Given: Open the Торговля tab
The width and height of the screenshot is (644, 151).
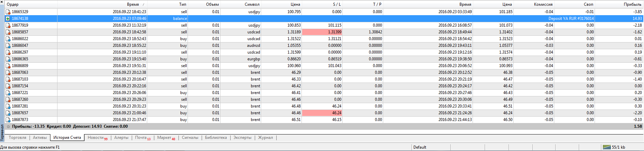Looking at the screenshot, I should [17, 138].
